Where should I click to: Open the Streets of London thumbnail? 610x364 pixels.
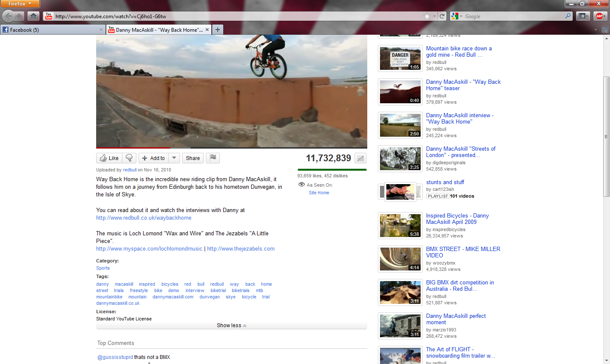click(x=400, y=159)
